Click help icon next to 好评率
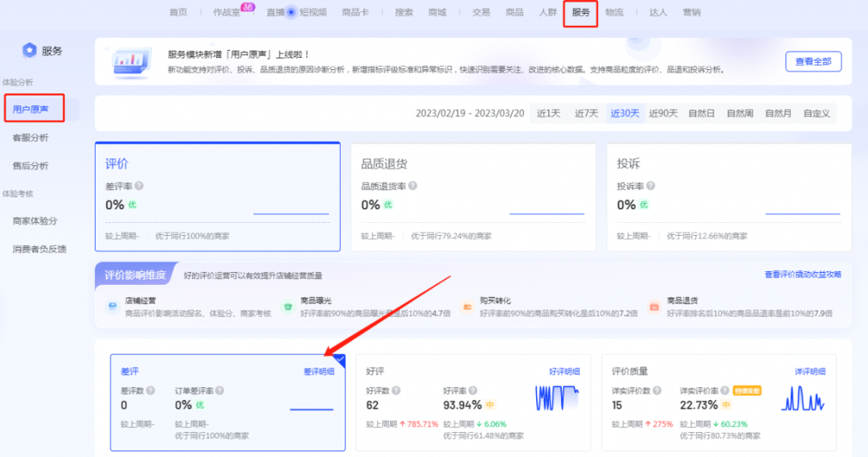The height and width of the screenshot is (457, 868). click(473, 390)
